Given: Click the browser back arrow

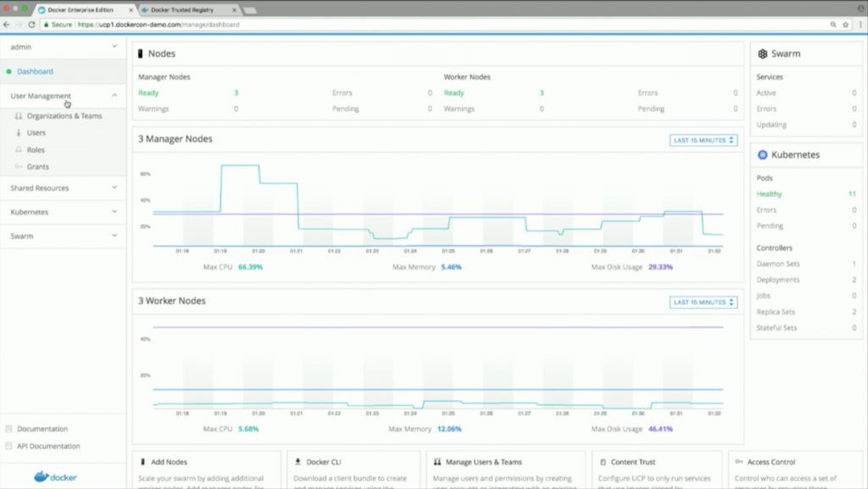Looking at the screenshot, I should click(x=7, y=25).
